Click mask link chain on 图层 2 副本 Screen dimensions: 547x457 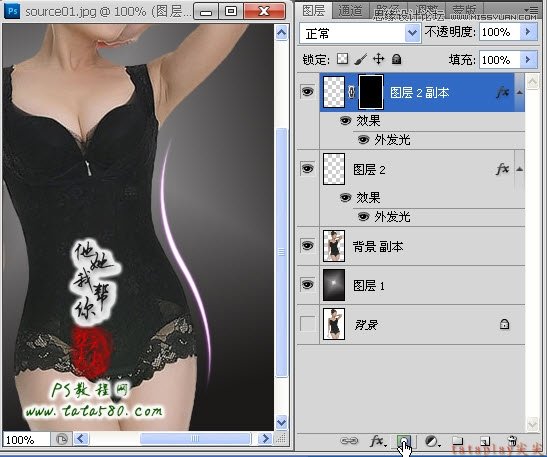pos(352,92)
